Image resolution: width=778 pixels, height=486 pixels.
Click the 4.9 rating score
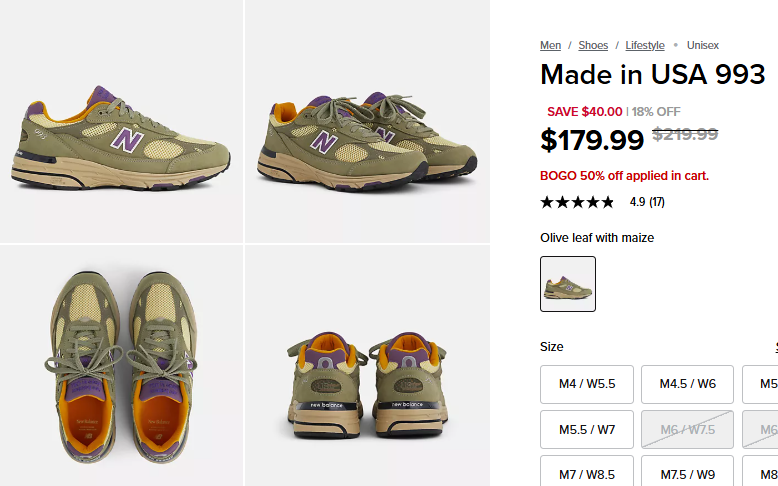tap(637, 202)
